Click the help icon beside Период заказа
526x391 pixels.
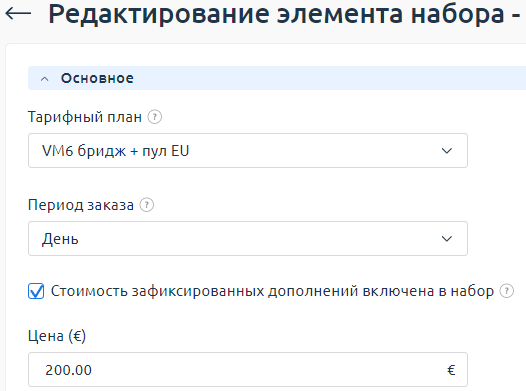(x=147, y=205)
